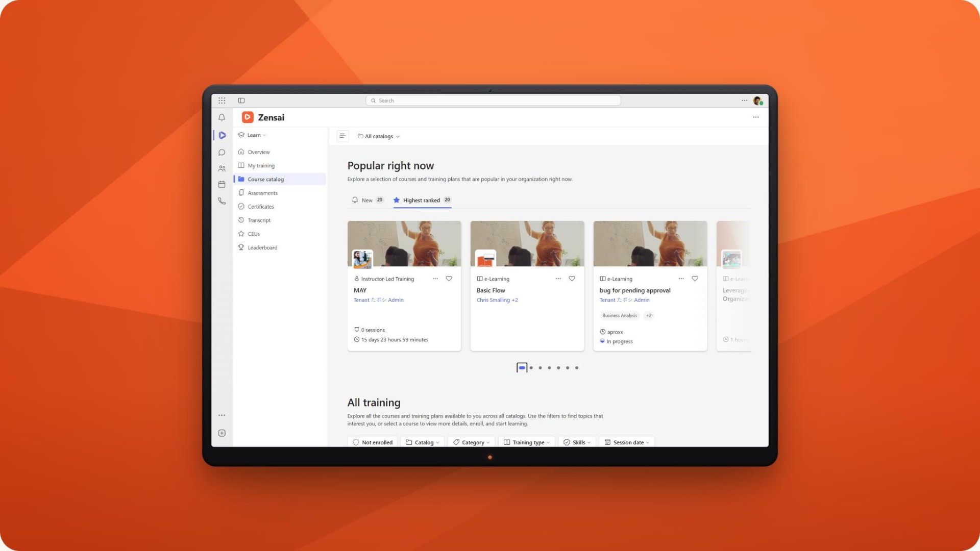Open more options for Basic Flow card
Image resolution: width=980 pixels, height=551 pixels.
[558, 279]
